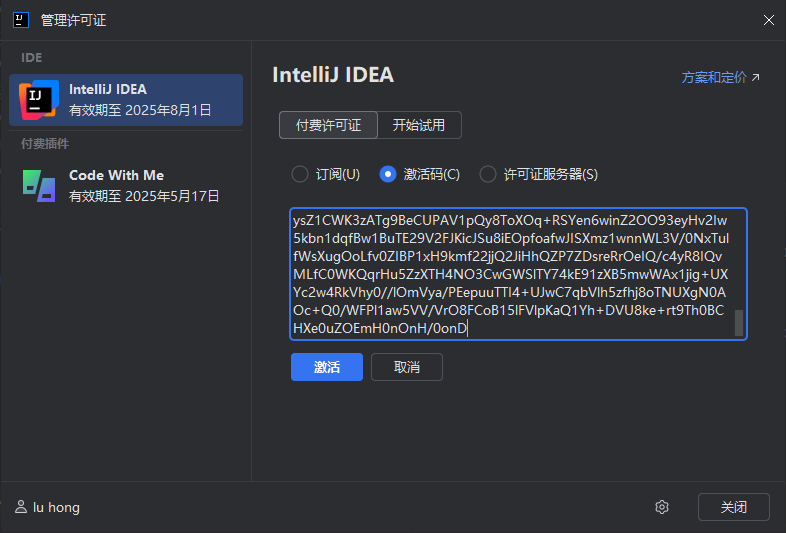Click the 激活 button
The width and height of the screenshot is (786, 533).
click(x=327, y=367)
